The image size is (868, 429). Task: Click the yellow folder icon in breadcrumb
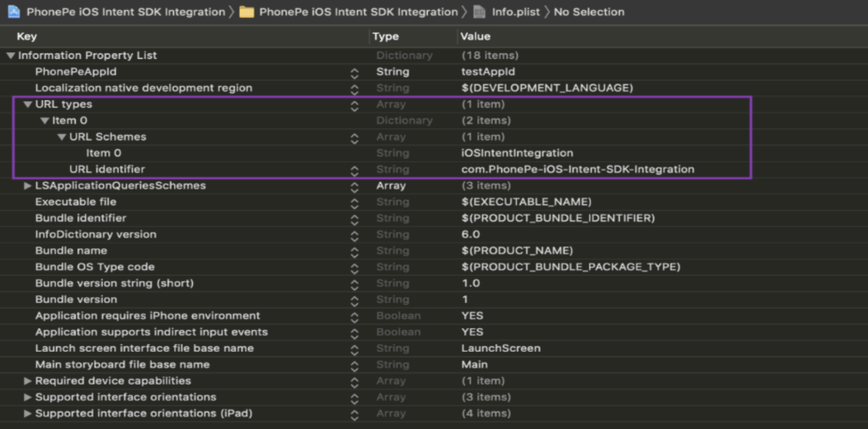(247, 11)
